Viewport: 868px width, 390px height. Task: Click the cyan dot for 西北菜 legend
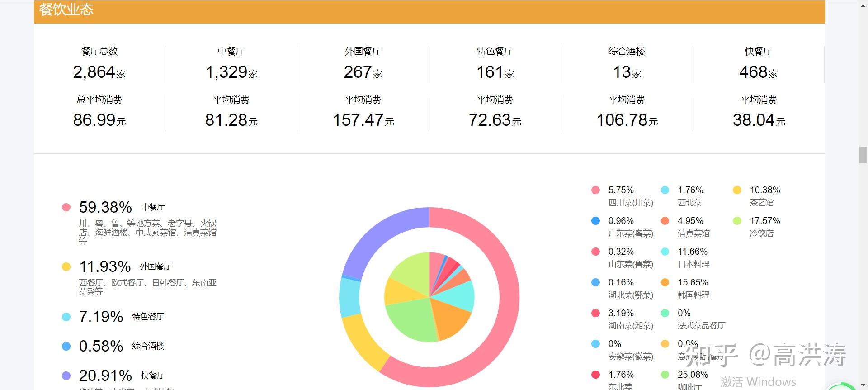click(x=665, y=190)
